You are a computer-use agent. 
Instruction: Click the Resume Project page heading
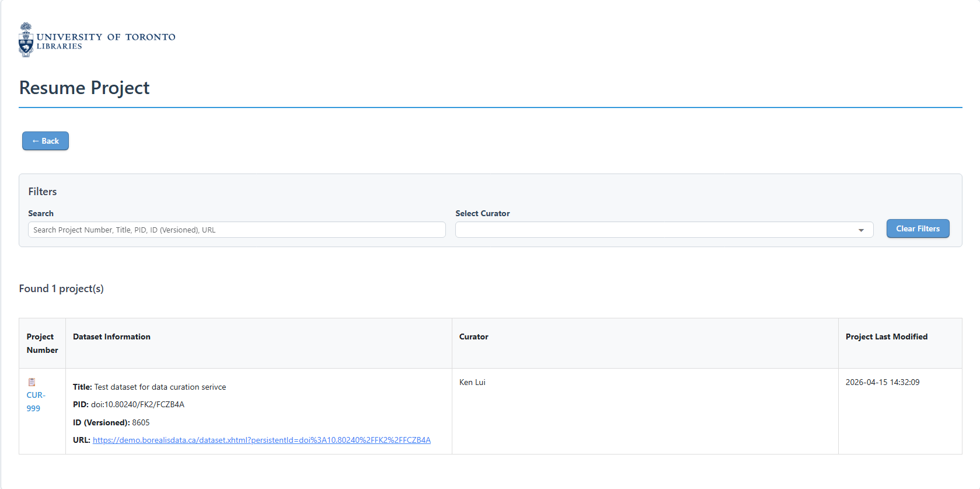coord(85,88)
